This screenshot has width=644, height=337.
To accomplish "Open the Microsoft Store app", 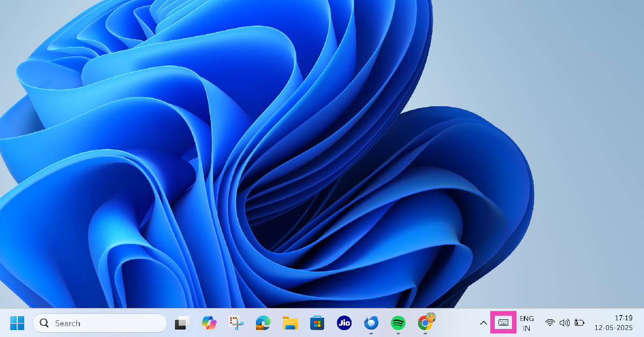I will coord(317,323).
